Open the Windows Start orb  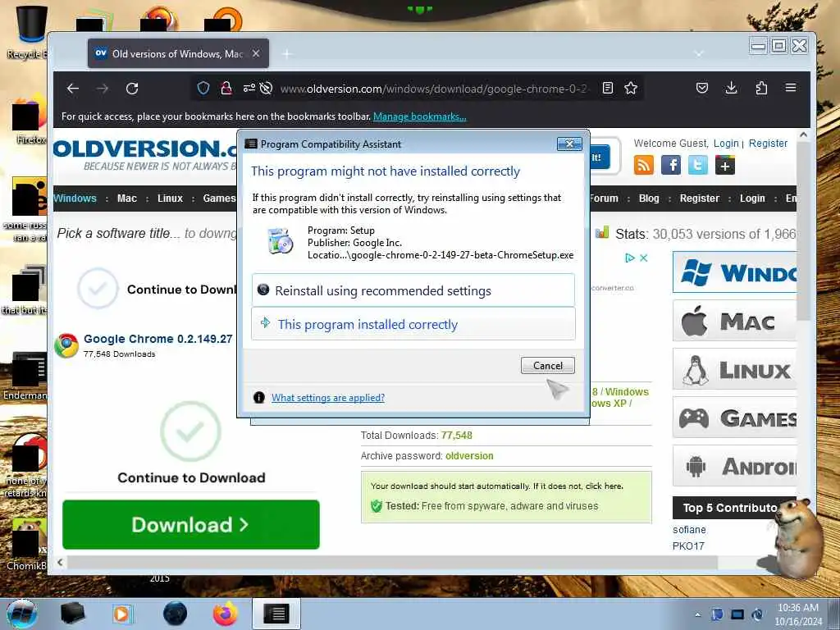22,614
